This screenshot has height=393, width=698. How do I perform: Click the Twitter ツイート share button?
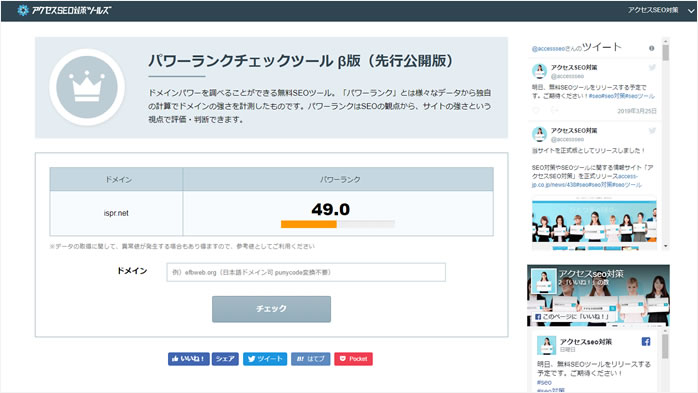click(265, 359)
